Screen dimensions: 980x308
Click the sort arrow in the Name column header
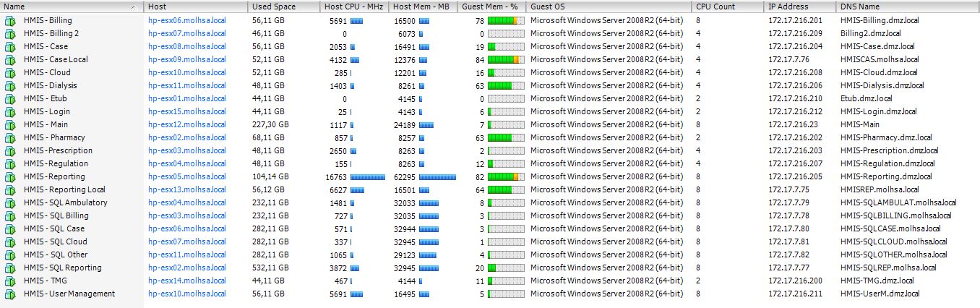click(133, 7)
